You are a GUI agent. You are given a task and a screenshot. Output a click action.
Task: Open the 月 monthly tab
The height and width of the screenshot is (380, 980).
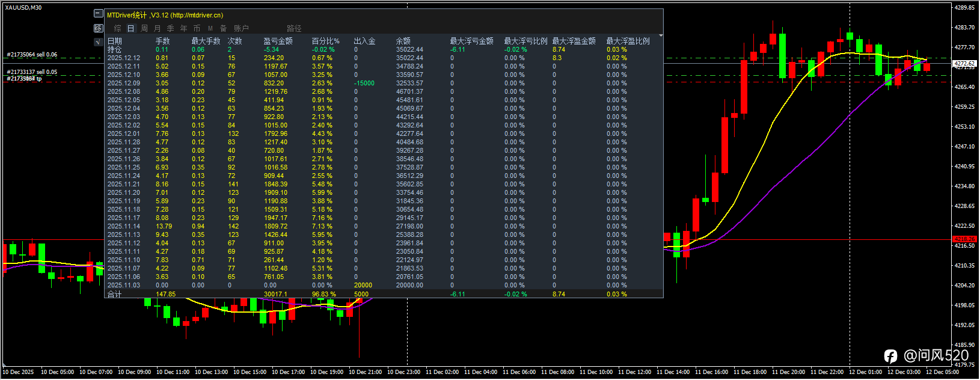[158, 28]
